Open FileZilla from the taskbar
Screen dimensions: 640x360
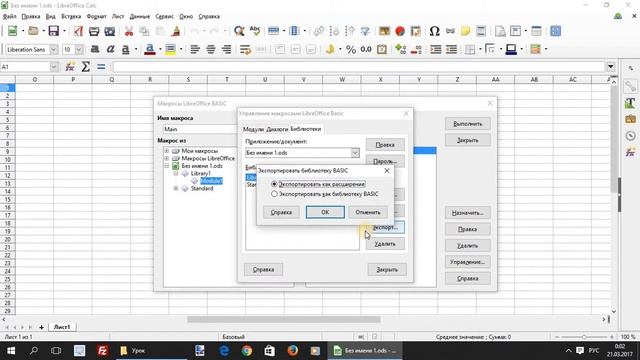coord(102,351)
